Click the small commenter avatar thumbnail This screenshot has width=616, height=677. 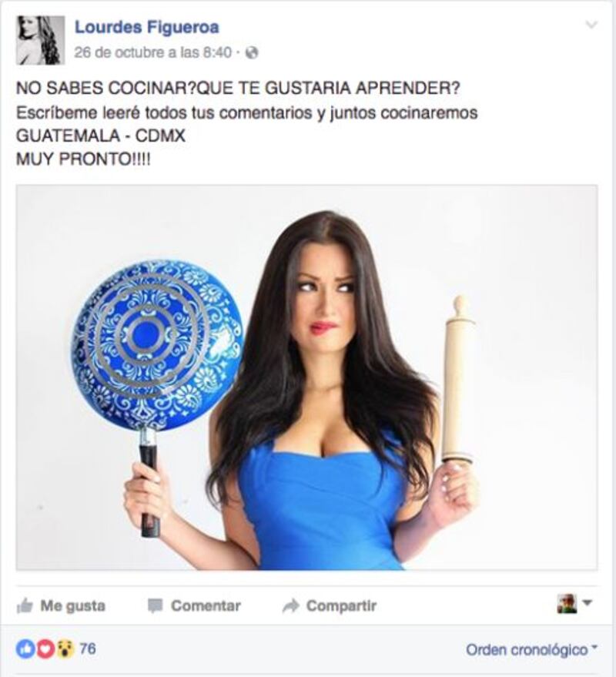[x=567, y=604]
